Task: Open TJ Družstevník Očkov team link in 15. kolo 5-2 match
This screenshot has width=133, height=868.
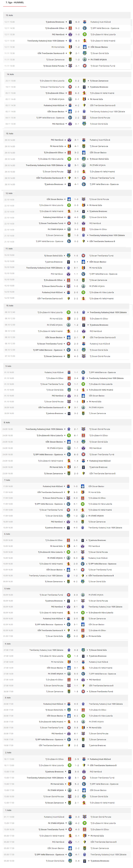Action: [55, 28]
